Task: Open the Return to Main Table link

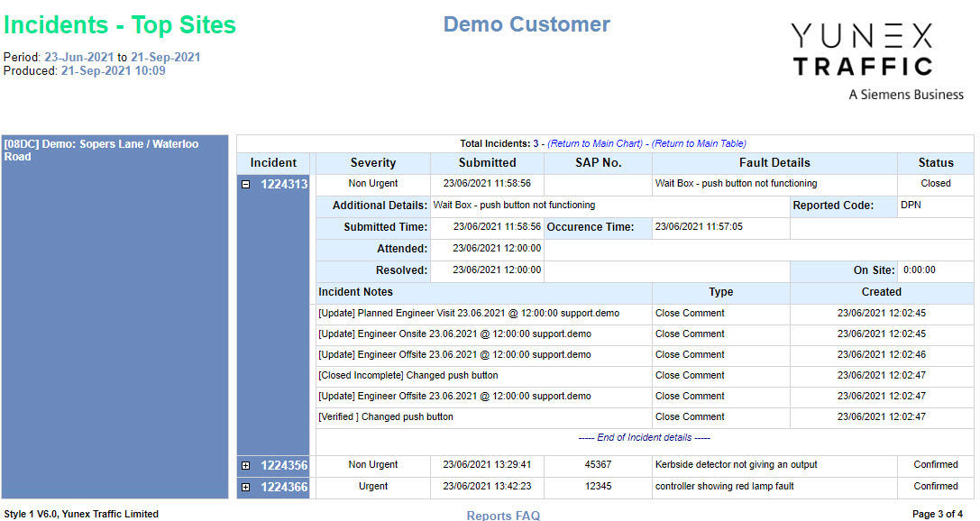Action: point(699,143)
